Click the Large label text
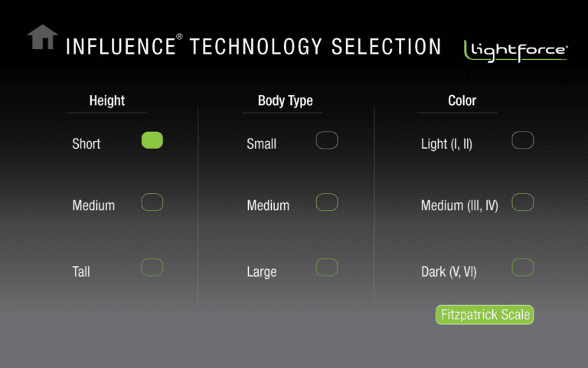This screenshot has width=588, height=368. pyautogui.click(x=262, y=272)
